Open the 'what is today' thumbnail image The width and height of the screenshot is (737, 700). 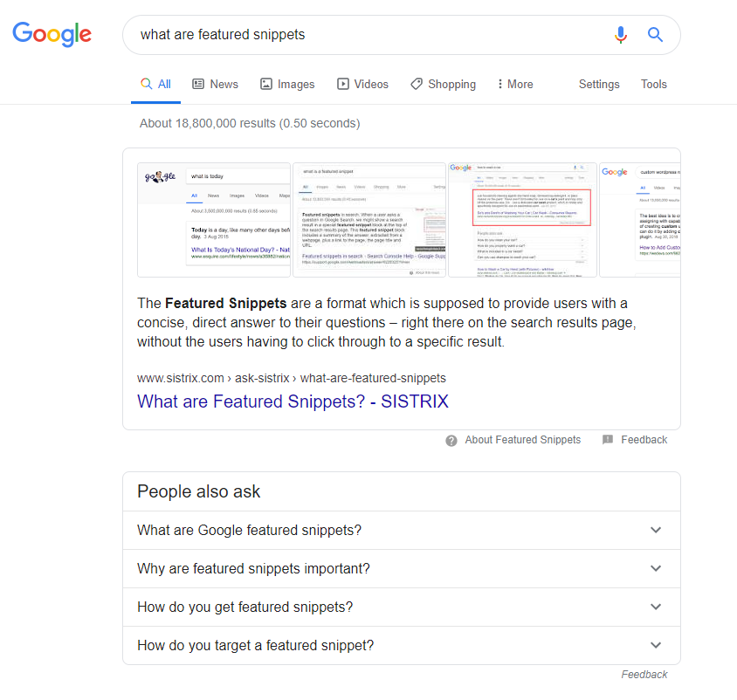click(214, 220)
